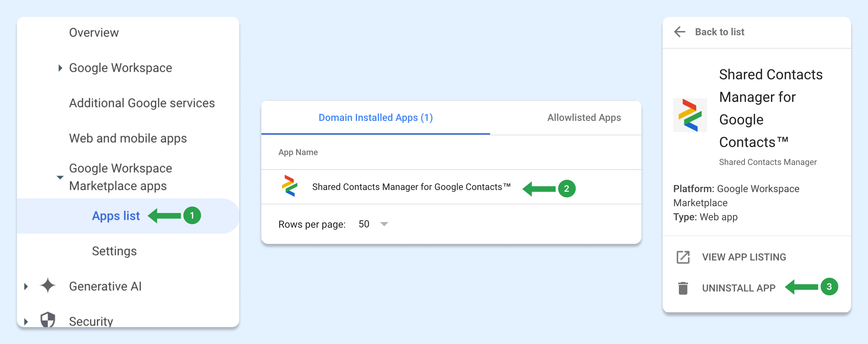Click the Security label in sidebar
The width and height of the screenshot is (868, 344).
pyautogui.click(x=91, y=321)
